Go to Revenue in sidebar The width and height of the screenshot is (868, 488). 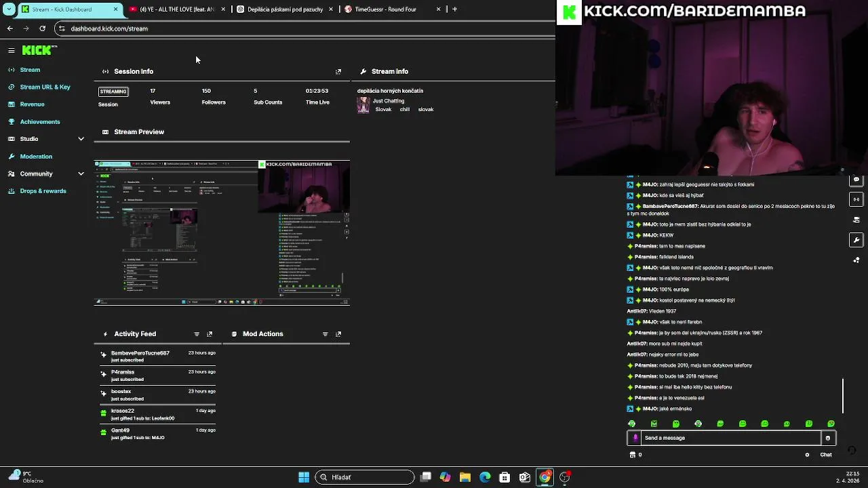[x=32, y=104]
